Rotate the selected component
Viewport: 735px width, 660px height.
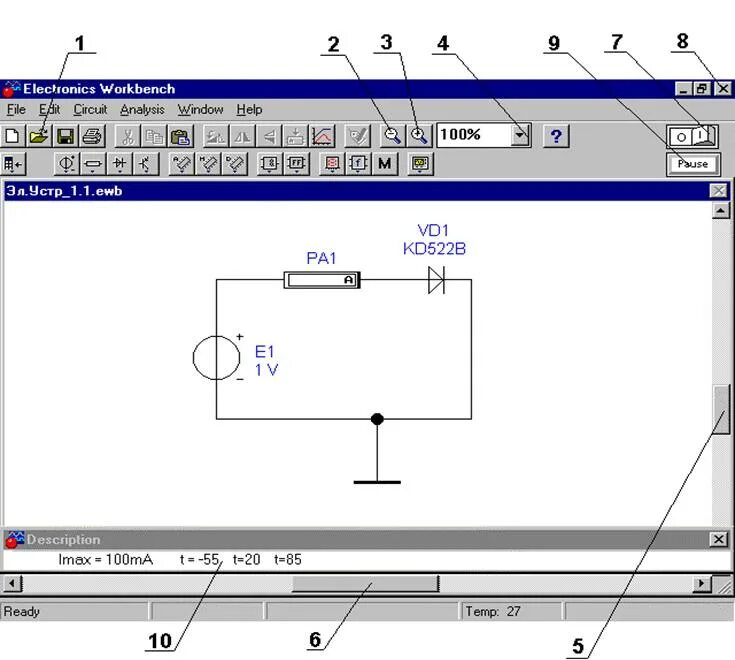[216, 136]
